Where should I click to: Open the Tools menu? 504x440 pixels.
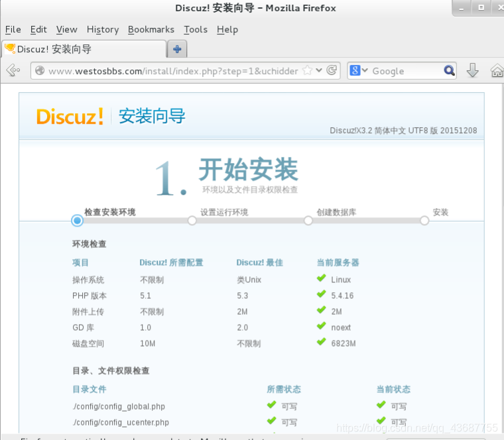[196, 30]
